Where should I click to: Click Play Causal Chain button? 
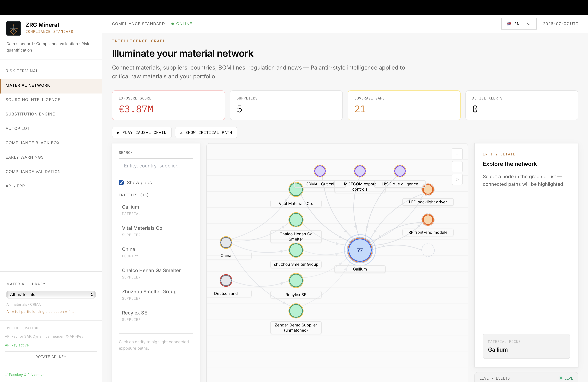tap(142, 132)
